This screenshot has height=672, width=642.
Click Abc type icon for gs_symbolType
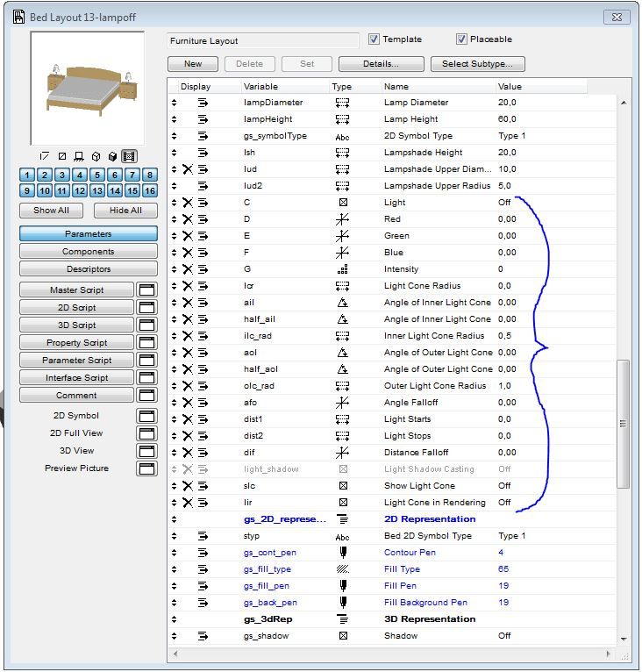342,137
